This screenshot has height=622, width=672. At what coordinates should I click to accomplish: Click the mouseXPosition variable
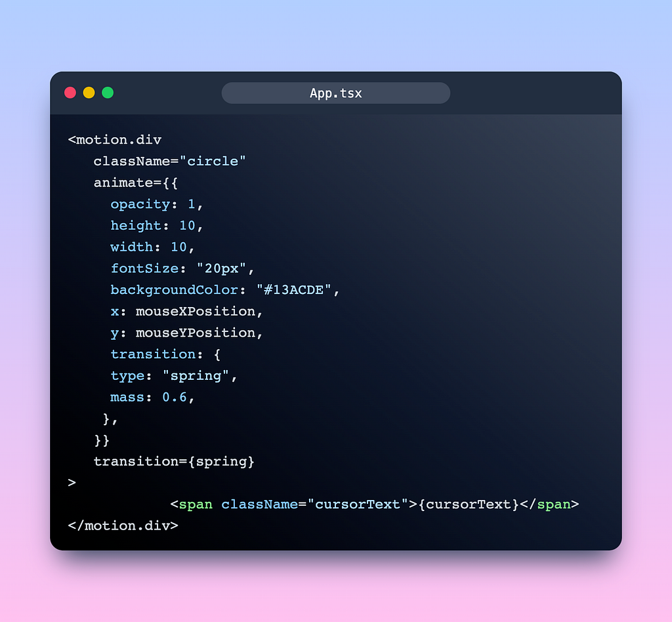[x=196, y=312]
